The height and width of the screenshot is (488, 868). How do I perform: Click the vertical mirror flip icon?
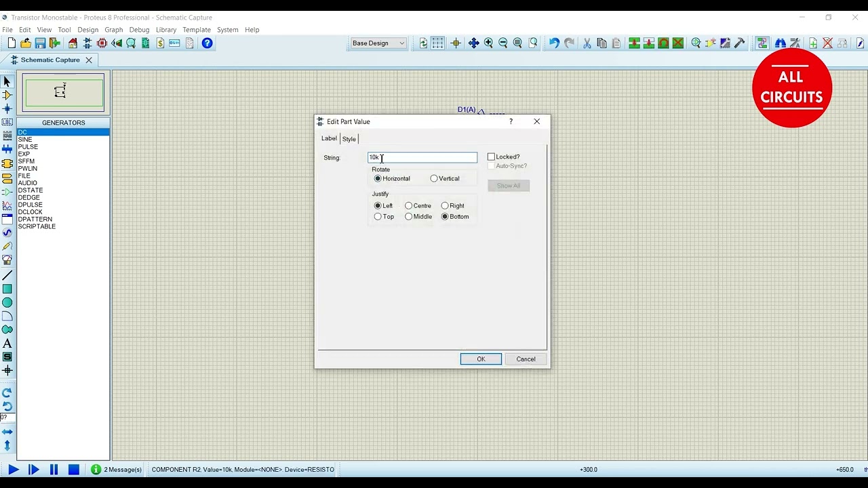pyautogui.click(x=7, y=445)
